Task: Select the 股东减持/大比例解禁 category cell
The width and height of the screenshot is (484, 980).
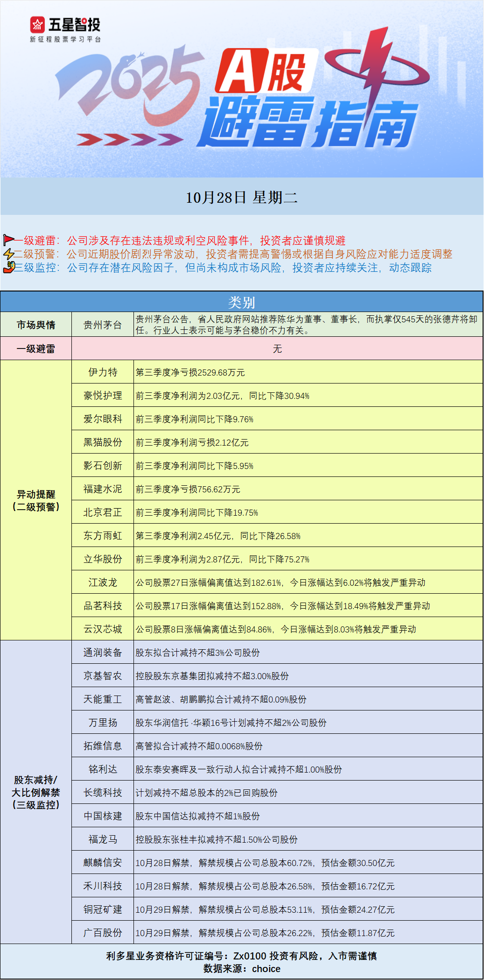Action: pyautogui.click(x=36, y=792)
